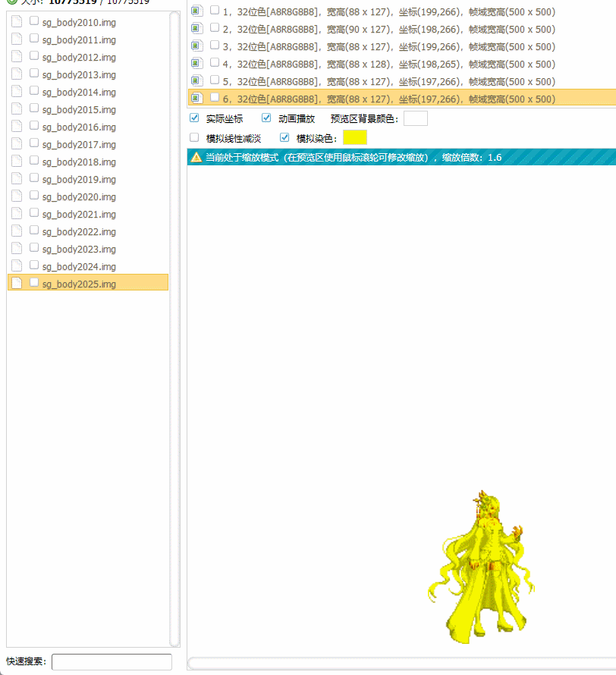Click the image icon of frame 1
Screen dimensions: 616x675
point(196,11)
